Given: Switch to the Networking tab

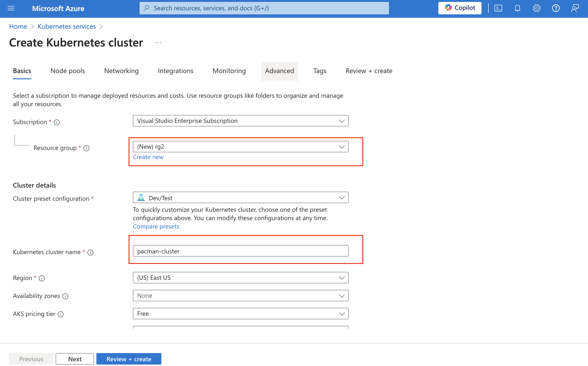Looking at the screenshot, I should point(121,71).
